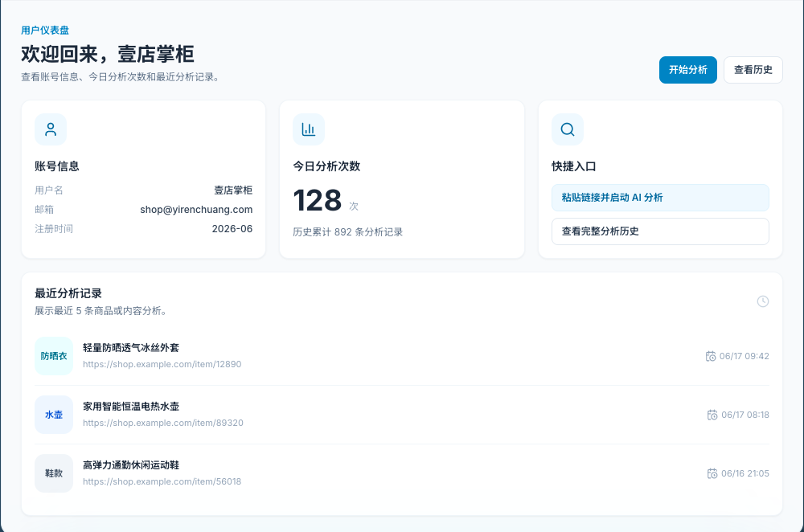Screen dimensions: 804x532
Task: Select 粘贴链接并启动 AI 分析 shortcut
Action: click(660, 198)
